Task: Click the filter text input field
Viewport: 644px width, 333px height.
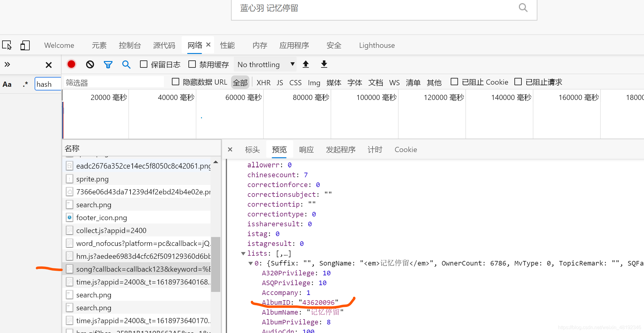Action: coord(113,82)
